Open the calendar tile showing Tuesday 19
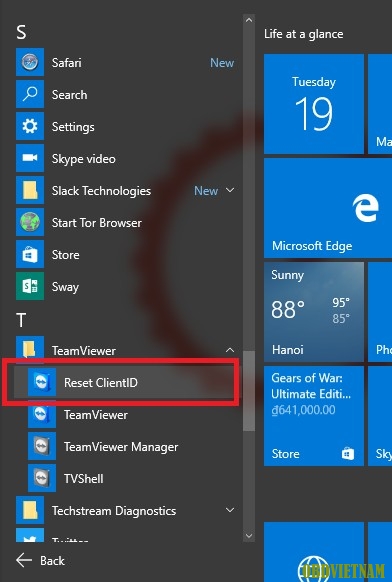The image size is (392, 582). click(314, 104)
